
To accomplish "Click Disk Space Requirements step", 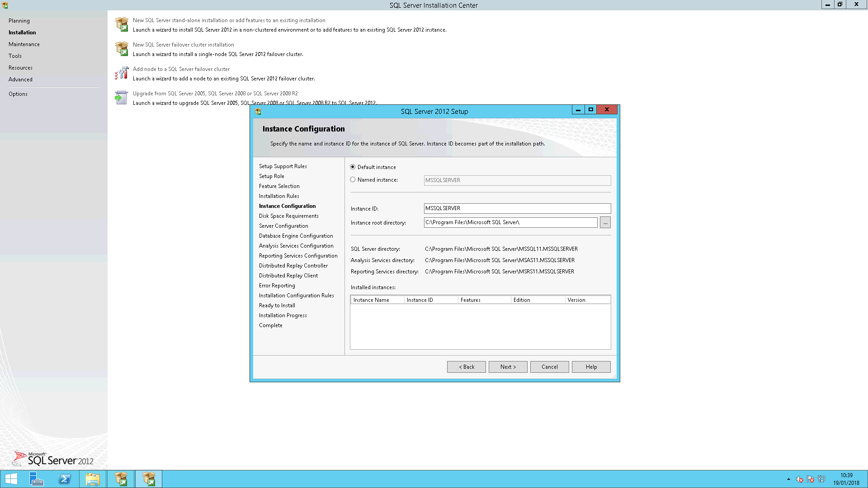I will (x=289, y=216).
